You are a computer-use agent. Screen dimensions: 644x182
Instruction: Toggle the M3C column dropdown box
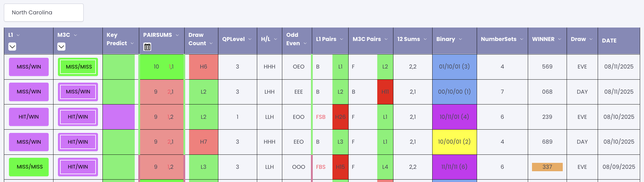point(61,46)
